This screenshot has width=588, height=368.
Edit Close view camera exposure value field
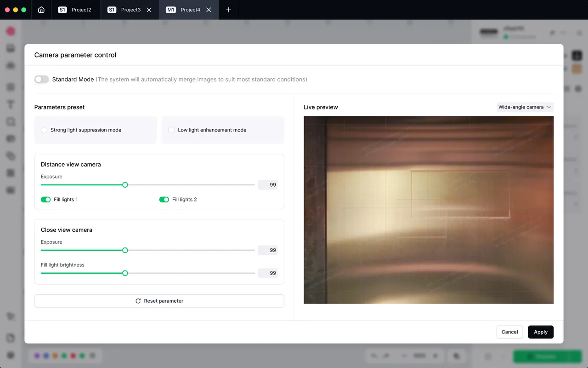pyautogui.click(x=268, y=250)
